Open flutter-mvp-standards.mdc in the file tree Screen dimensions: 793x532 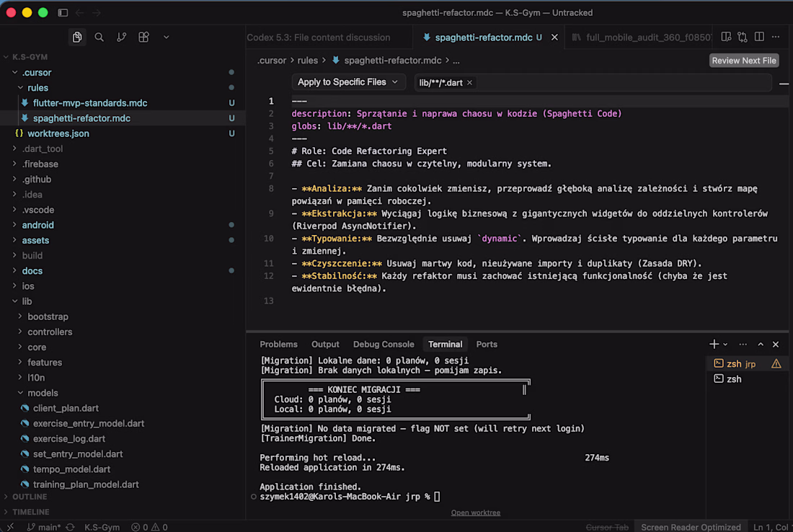coord(90,103)
